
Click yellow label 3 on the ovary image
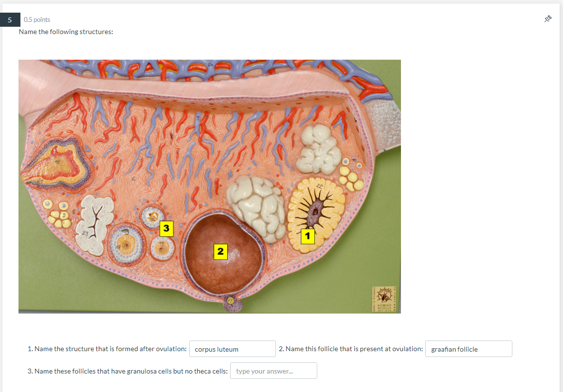tap(166, 228)
